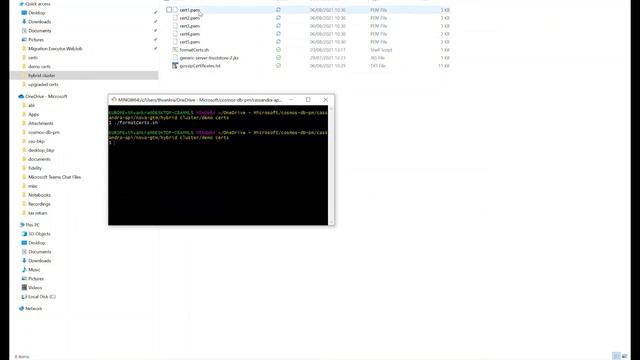Open Pictures under Quick access

pyautogui.click(x=36, y=40)
